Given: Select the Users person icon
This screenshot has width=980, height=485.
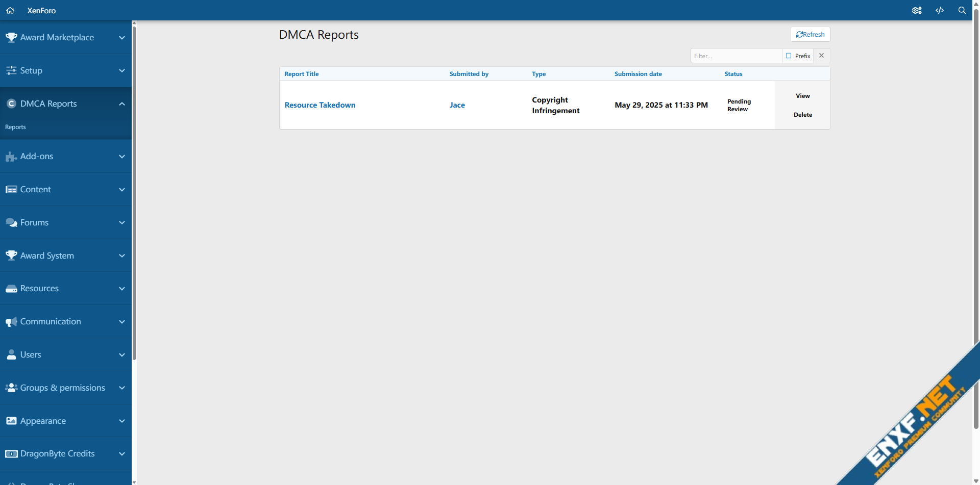Looking at the screenshot, I should [11, 354].
